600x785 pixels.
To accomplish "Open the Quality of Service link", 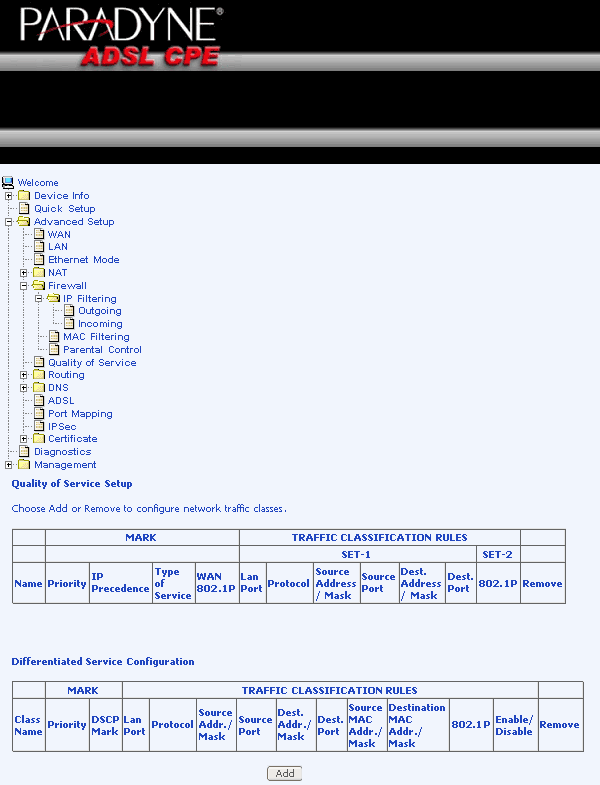I will click(x=92, y=362).
